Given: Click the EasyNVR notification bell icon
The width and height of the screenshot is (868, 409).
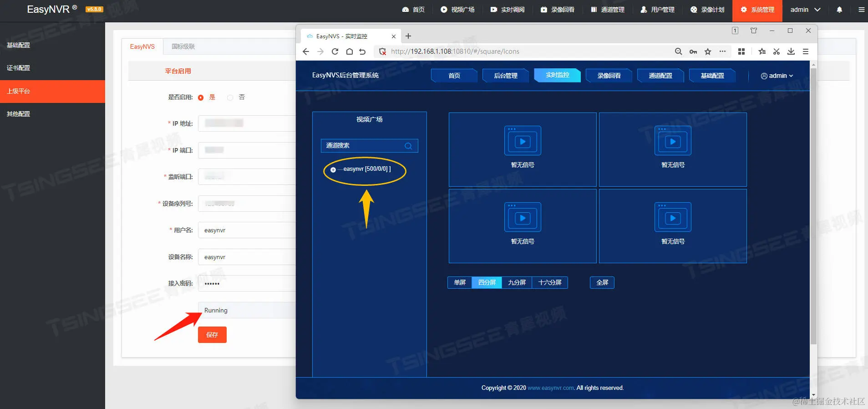Looking at the screenshot, I should [839, 10].
